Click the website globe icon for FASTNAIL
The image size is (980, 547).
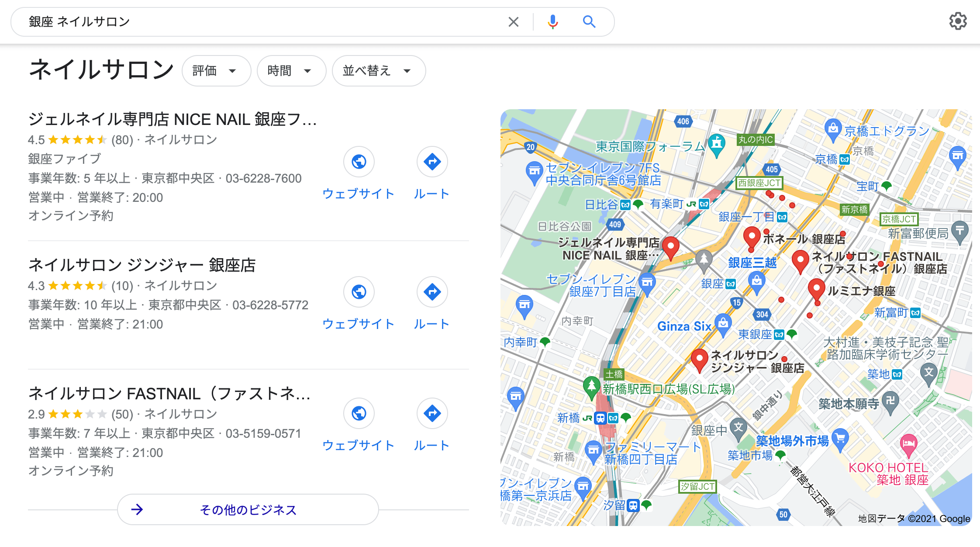tap(359, 413)
